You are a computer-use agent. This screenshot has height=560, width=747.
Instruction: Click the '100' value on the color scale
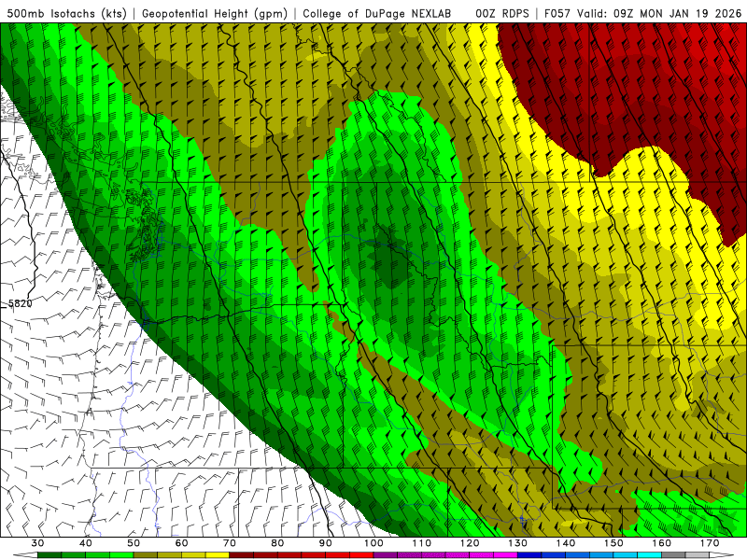point(374,543)
